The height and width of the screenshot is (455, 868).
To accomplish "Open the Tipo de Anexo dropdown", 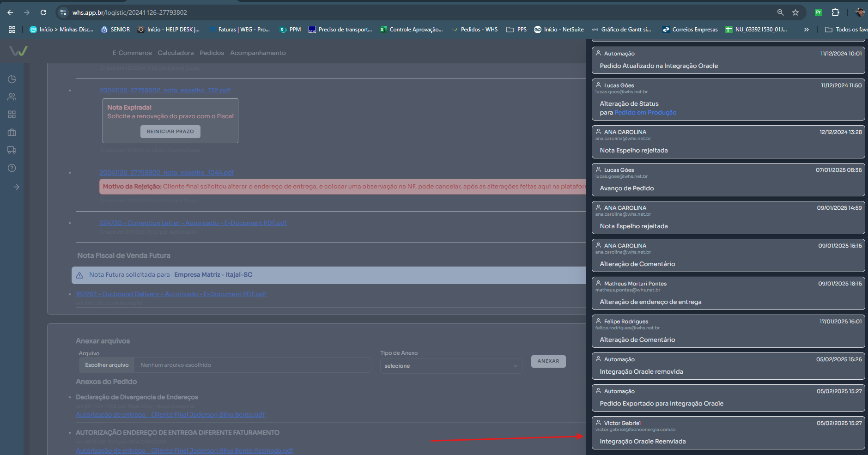I will coord(450,366).
